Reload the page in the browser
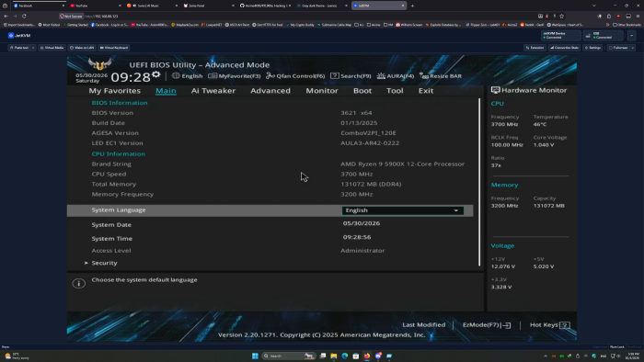This screenshot has height=362, width=644. click(x=24, y=16)
